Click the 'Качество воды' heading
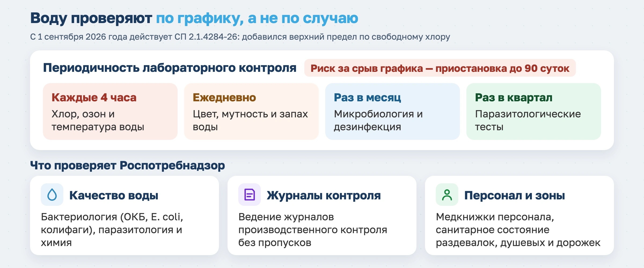 pyautogui.click(x=114, y=195)
